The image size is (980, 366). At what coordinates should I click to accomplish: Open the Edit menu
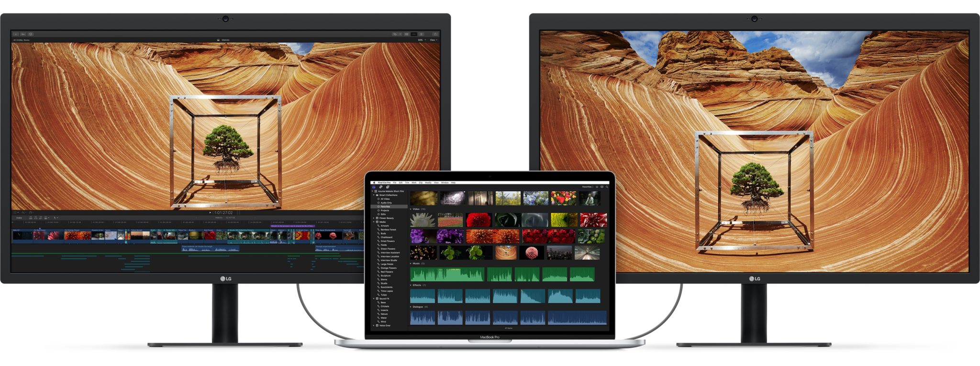[401, 183]
